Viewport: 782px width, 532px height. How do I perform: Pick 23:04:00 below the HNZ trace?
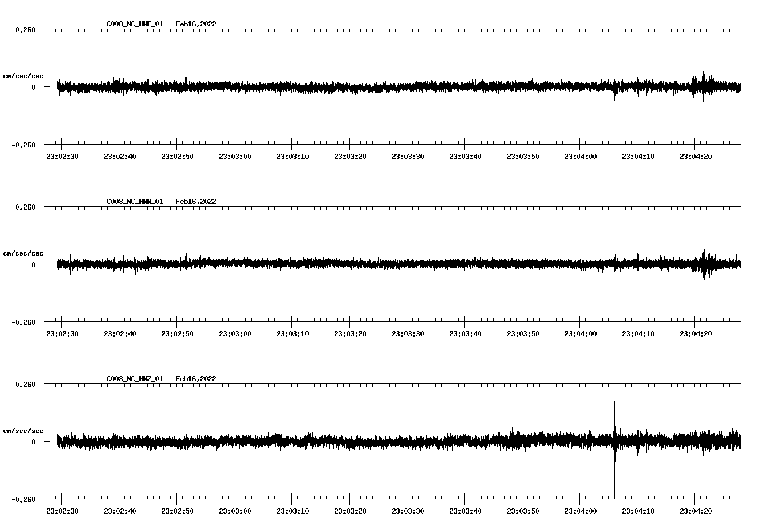[580, 511]
